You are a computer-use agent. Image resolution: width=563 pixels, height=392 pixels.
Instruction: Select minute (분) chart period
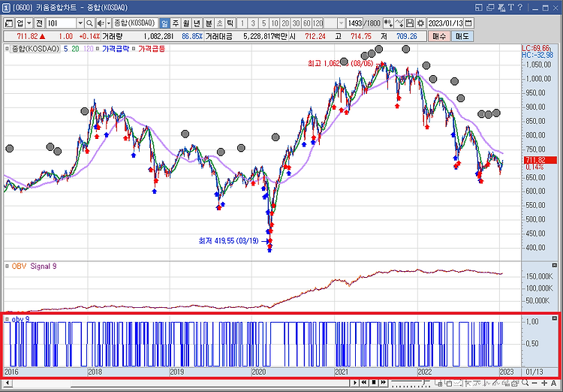click(x=209, y=23)
